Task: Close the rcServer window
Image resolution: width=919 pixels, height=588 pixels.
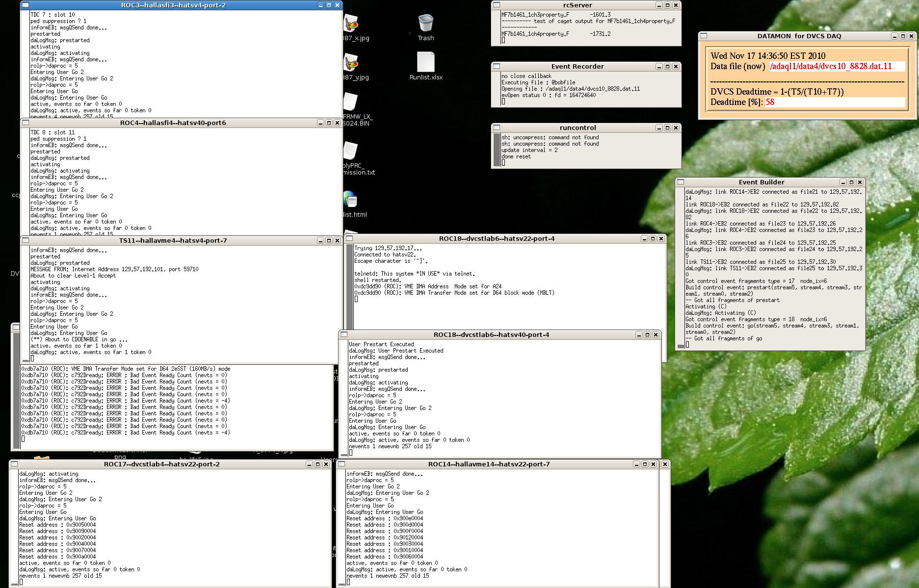Action: [x=676, y=5]
